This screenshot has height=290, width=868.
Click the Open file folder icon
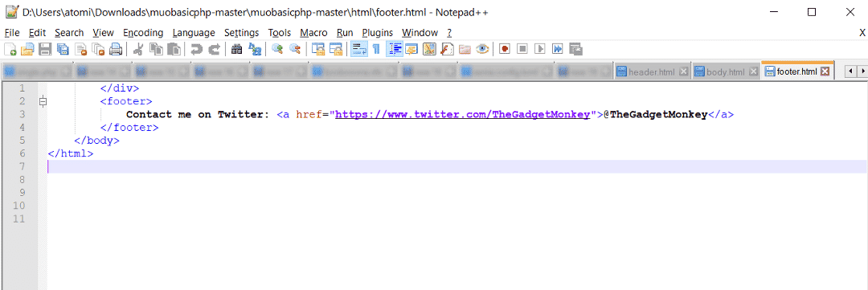tap(27, 49)
